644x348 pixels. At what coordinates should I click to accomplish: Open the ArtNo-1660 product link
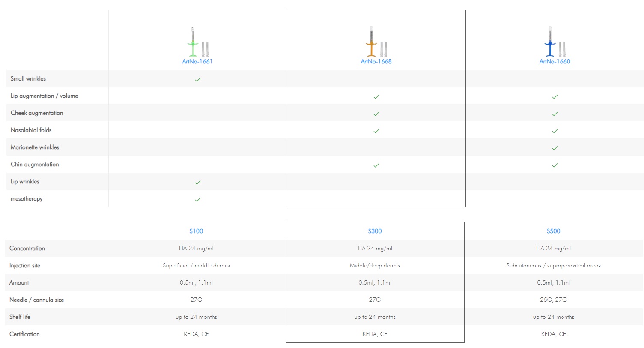point(555,61)
